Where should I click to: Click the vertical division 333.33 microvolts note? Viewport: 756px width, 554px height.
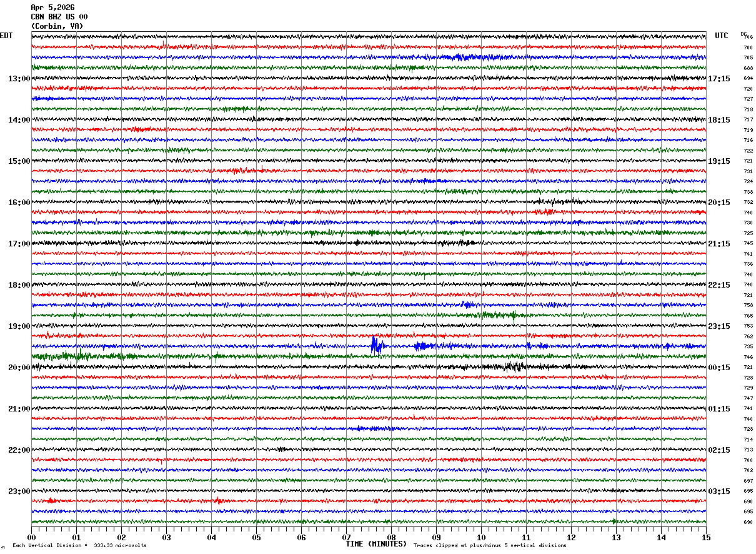coord(79,546)
